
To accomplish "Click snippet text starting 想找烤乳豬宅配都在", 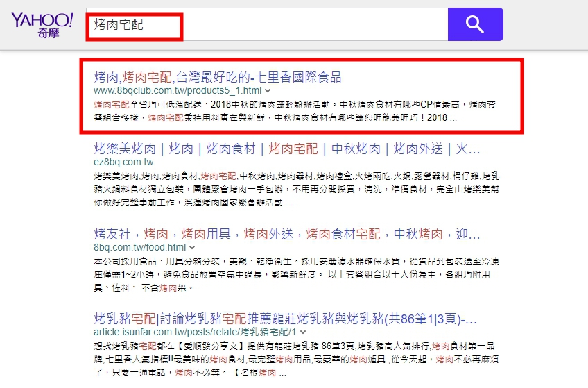I will click(x=296, y=359).
